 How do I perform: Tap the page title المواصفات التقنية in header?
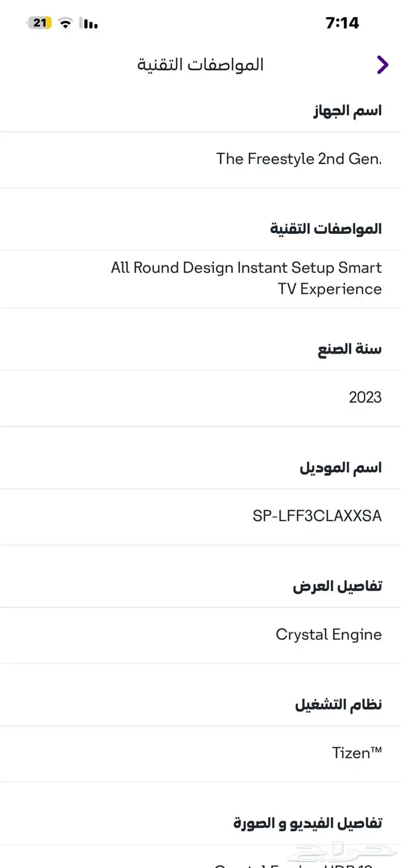[x=200, y=65]
